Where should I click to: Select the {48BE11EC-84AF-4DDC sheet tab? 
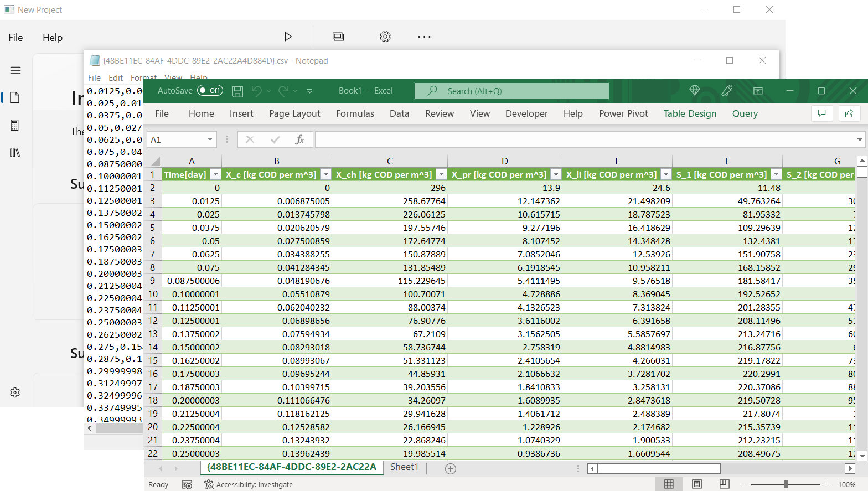pyautogui.click(x=292, y=467)
